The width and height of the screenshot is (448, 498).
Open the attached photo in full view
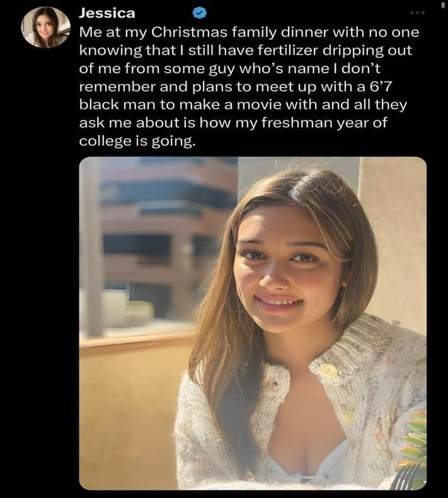click(x=253, y=323)
